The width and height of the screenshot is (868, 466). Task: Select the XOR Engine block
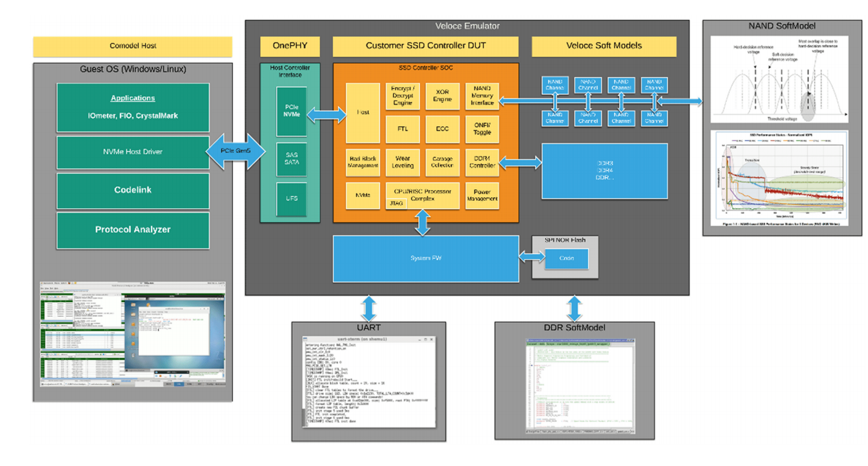click(442, 96)
